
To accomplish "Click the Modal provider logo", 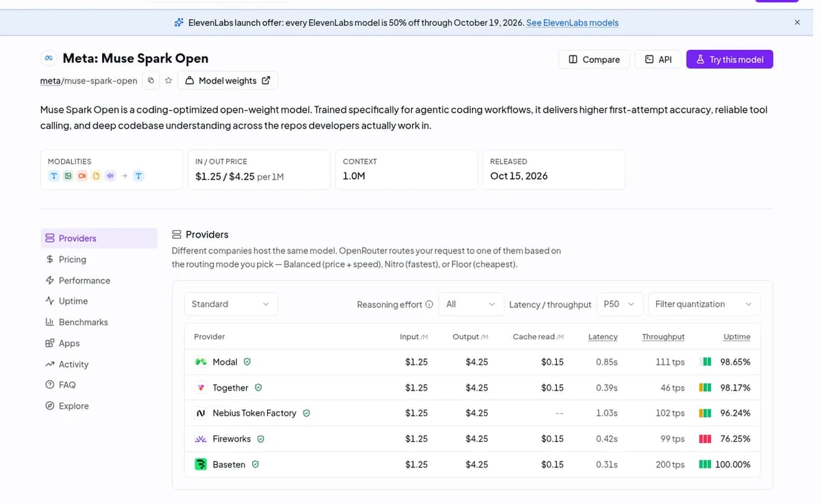I will [x=201, y=362].
